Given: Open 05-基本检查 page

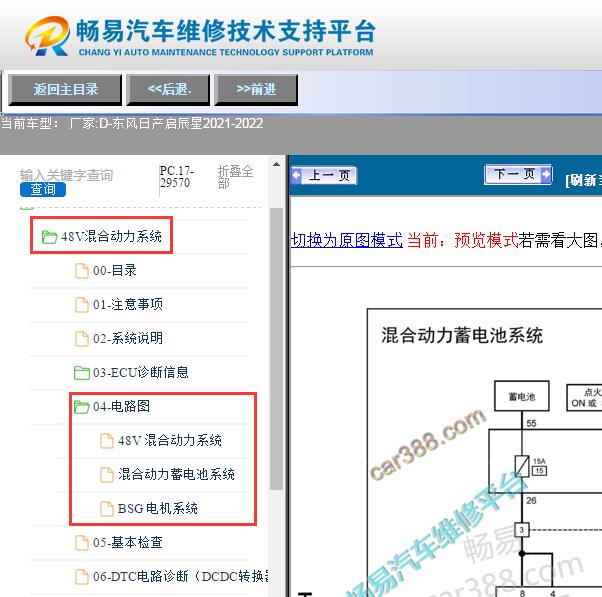Looking at the screenshot, I should pos(127,542).
